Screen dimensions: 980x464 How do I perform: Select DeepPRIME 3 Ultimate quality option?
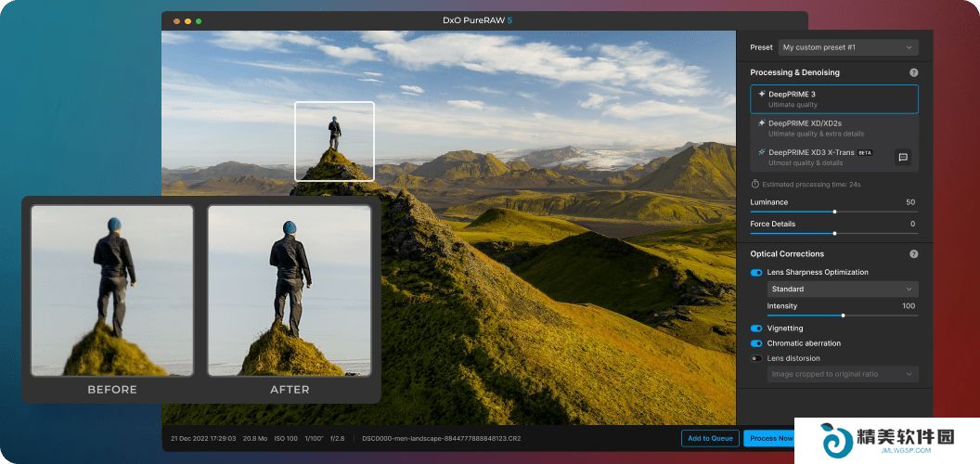tap(834, 99)
